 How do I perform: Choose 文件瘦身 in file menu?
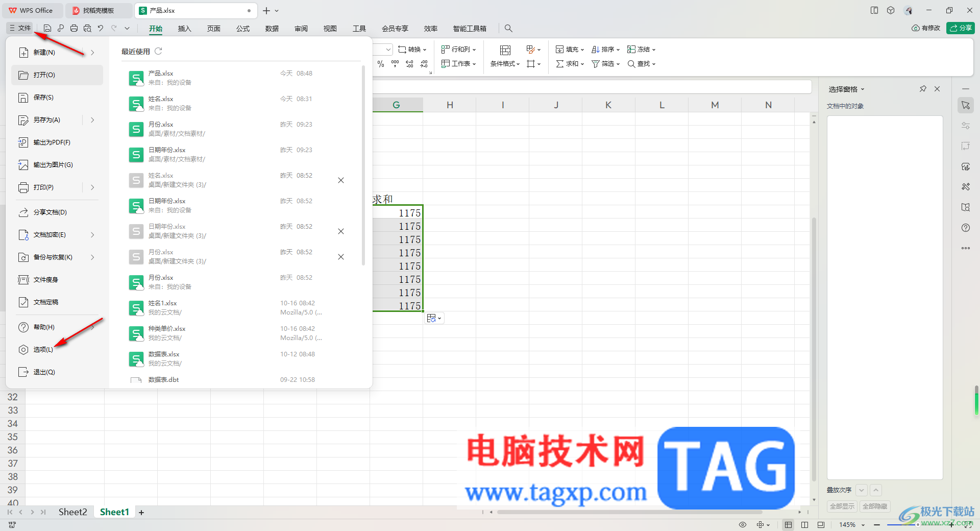pyautogui.click(x=57, y=280)
